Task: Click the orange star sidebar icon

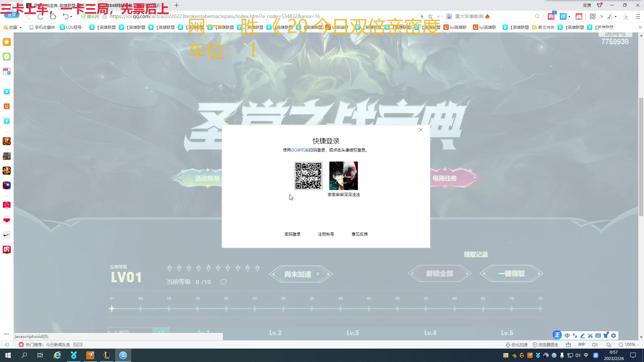Action: coord(7,42)
